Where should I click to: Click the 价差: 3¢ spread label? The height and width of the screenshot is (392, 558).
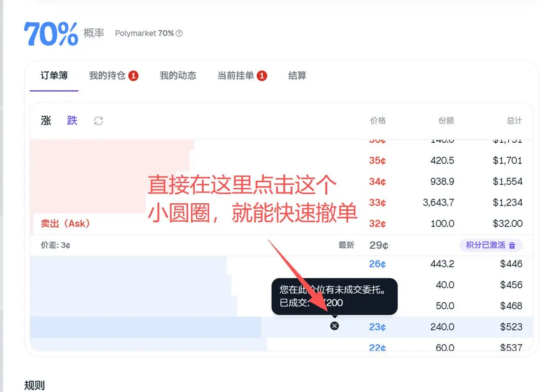[55, 245]
